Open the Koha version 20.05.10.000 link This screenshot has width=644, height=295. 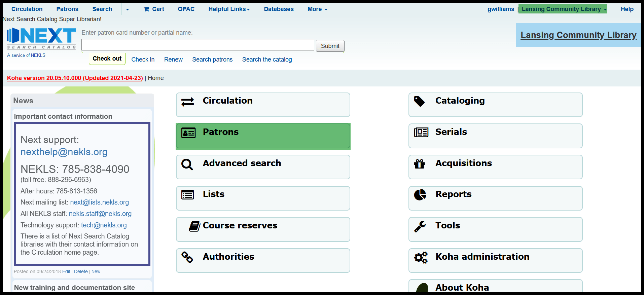75,78
